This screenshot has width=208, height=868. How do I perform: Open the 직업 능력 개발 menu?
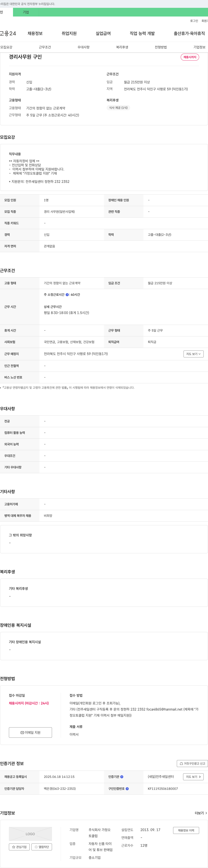click(142, 33)
